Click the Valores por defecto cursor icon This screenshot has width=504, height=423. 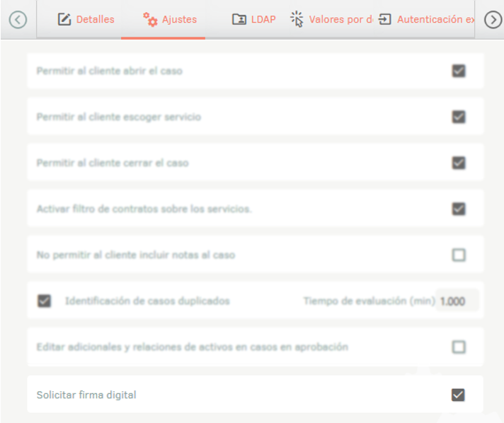(x=297, y=20)
